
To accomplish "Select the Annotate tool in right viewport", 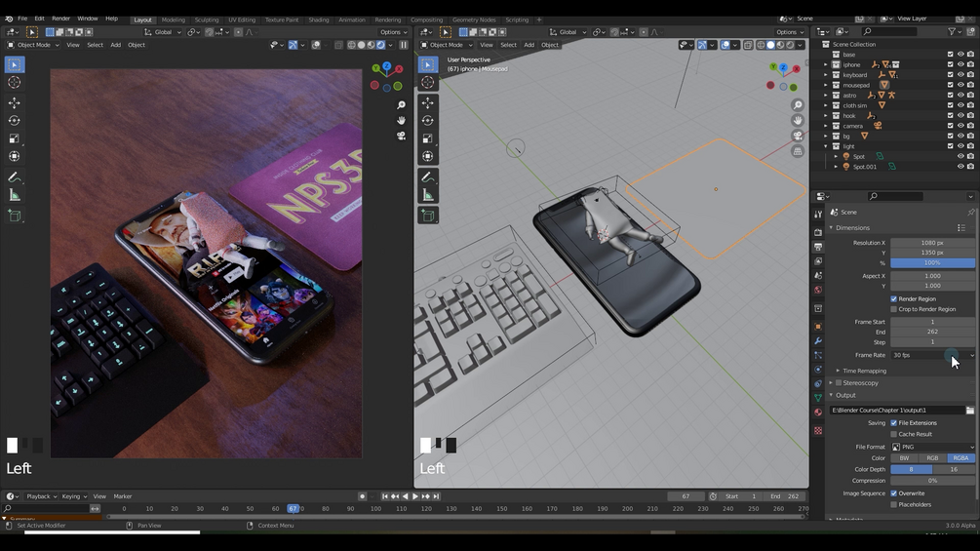I will (x=427, y=177).
